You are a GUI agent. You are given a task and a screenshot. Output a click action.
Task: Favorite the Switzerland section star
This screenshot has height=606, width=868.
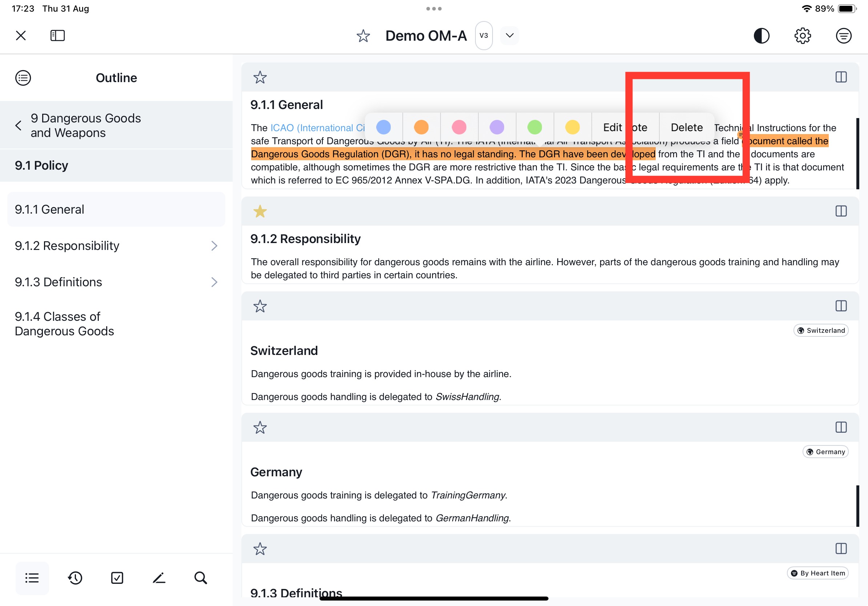[x=260, y=306]
